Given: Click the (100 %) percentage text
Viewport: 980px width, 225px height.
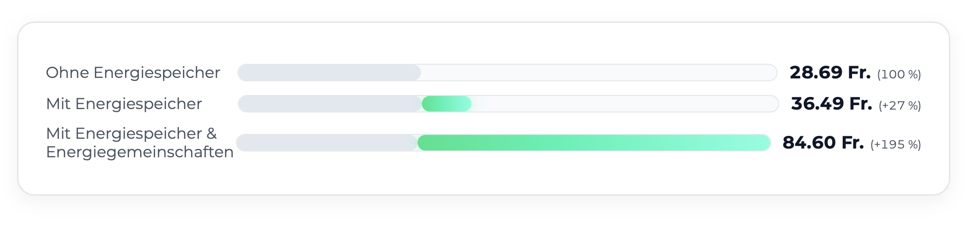Looking at the screenshot, I should [x=899, y=75].
